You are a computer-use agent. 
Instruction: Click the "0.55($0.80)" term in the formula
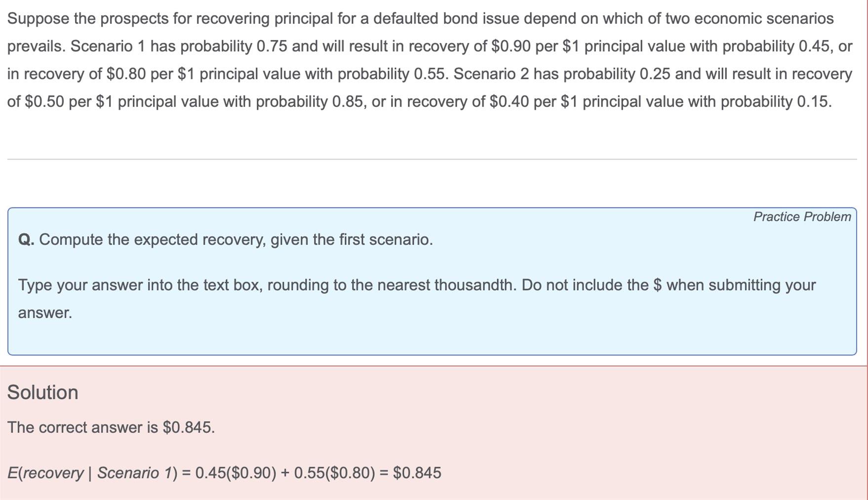[335, 473]
